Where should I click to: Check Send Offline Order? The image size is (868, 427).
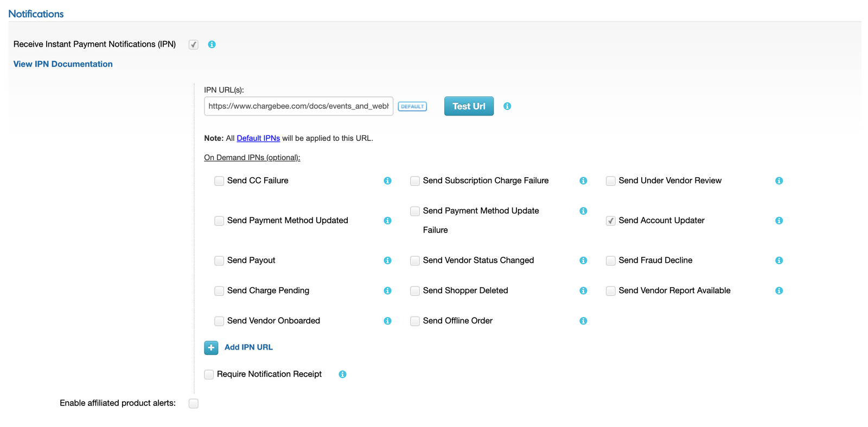coord(415,321)
